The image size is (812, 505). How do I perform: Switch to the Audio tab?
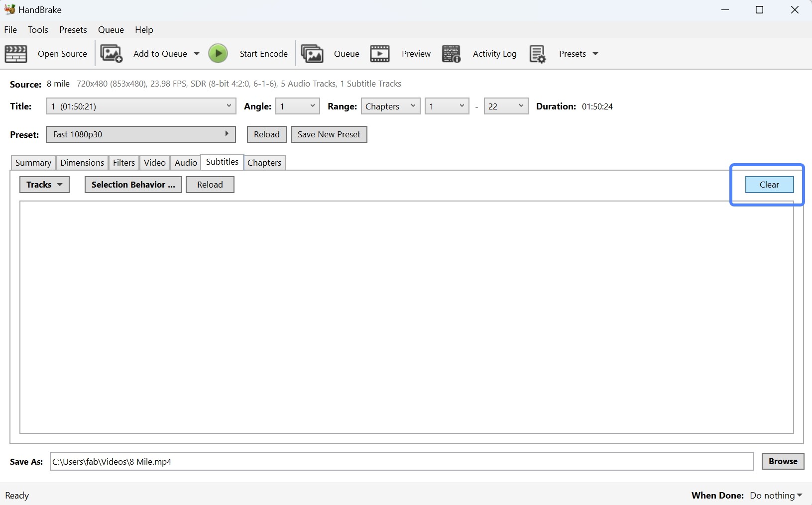[185, 163]
